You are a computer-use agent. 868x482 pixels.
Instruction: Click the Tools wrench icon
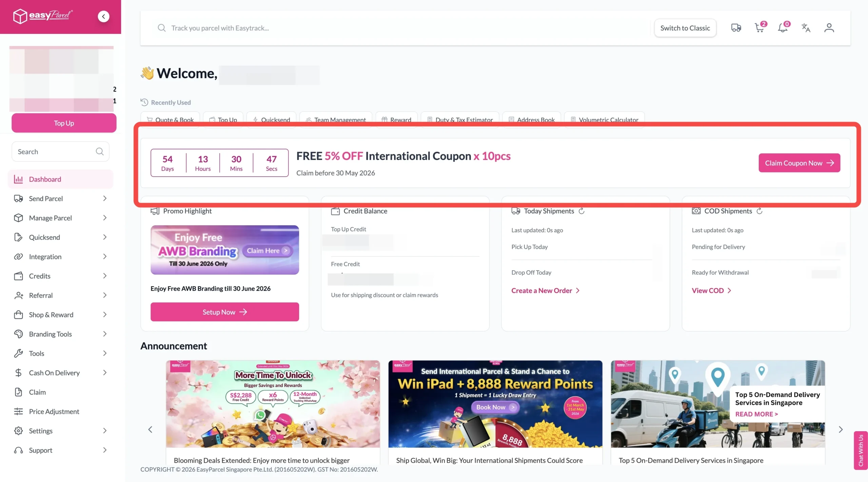(18, 353)
